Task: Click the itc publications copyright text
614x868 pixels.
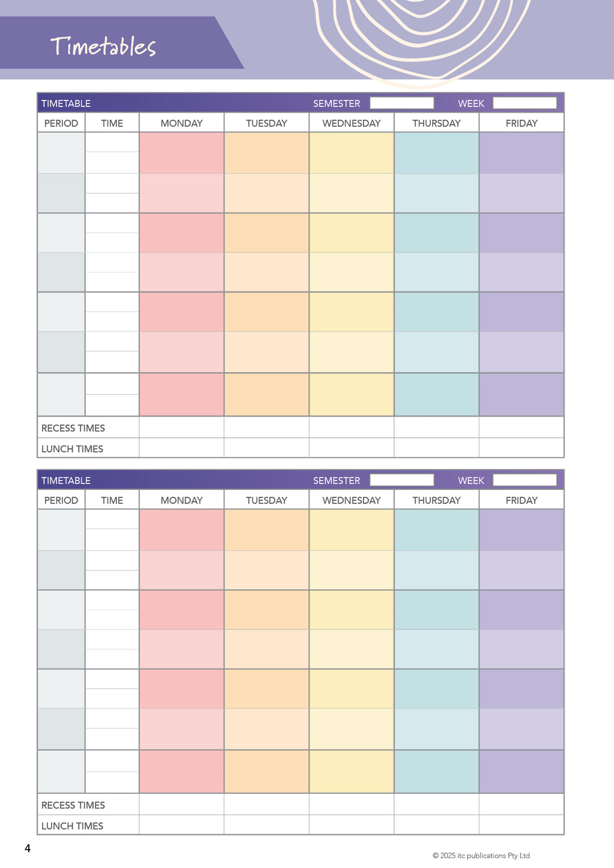Action: [481, 856]
